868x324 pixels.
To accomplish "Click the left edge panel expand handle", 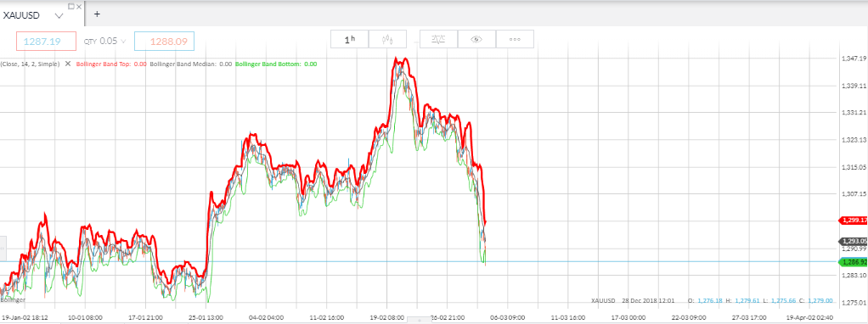I will pos(3,249).
